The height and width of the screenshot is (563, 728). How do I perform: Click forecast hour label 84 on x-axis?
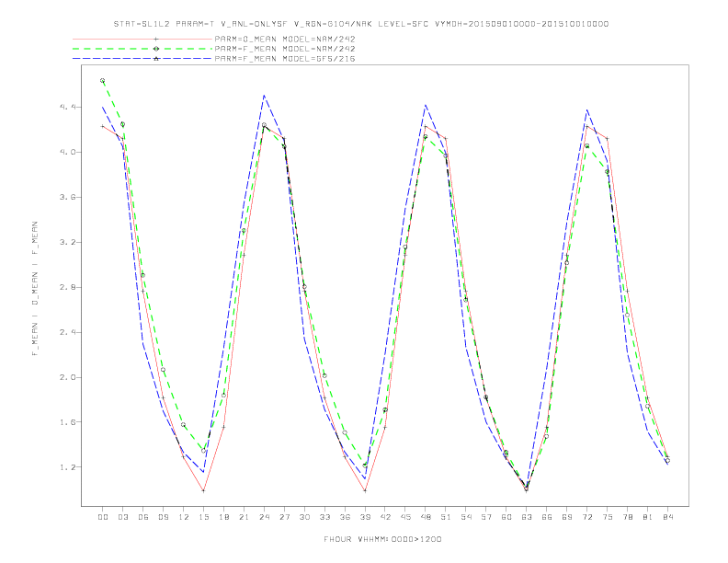[x=668, y=517]
